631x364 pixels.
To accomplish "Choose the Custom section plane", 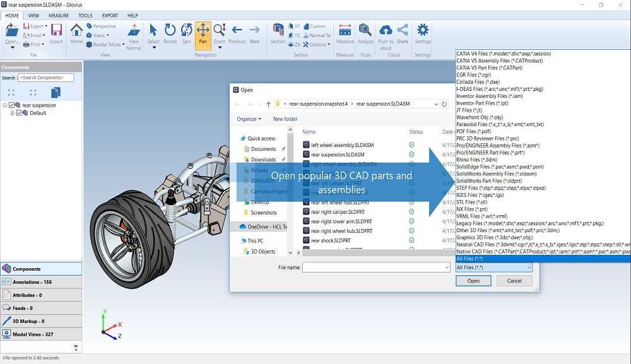I will 315,26.
